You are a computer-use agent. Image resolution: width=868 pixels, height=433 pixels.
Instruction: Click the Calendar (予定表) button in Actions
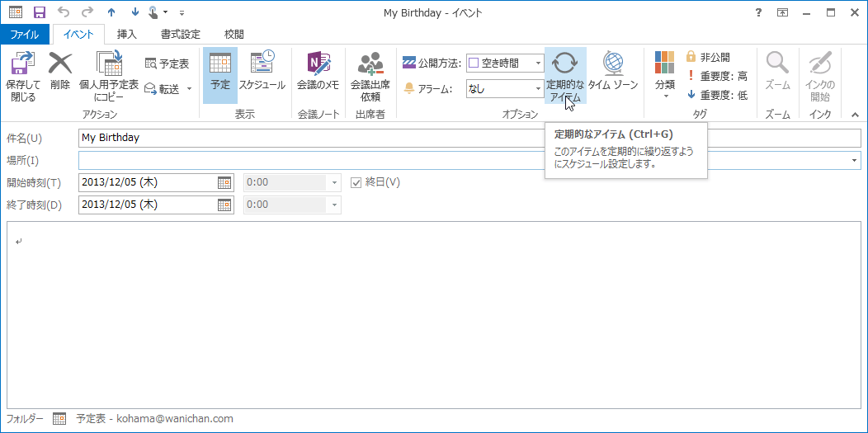pyautogui.click(x=167, y=63)
